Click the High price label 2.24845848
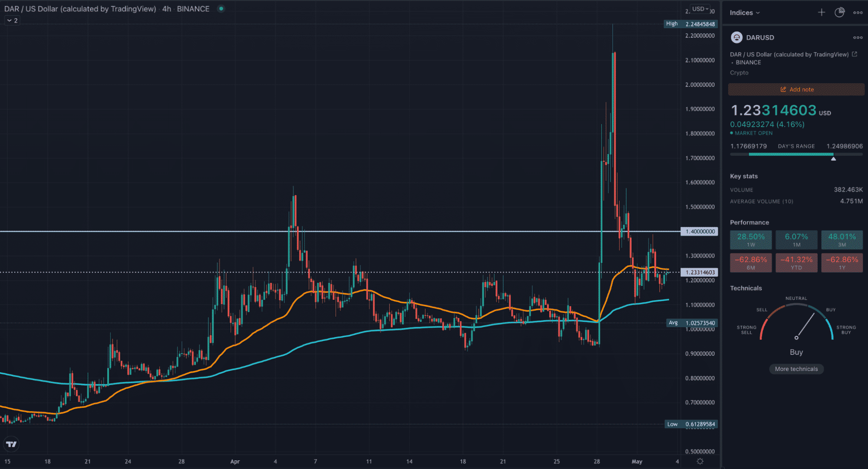Screen dimensions: 868x469 coord(691,24)
